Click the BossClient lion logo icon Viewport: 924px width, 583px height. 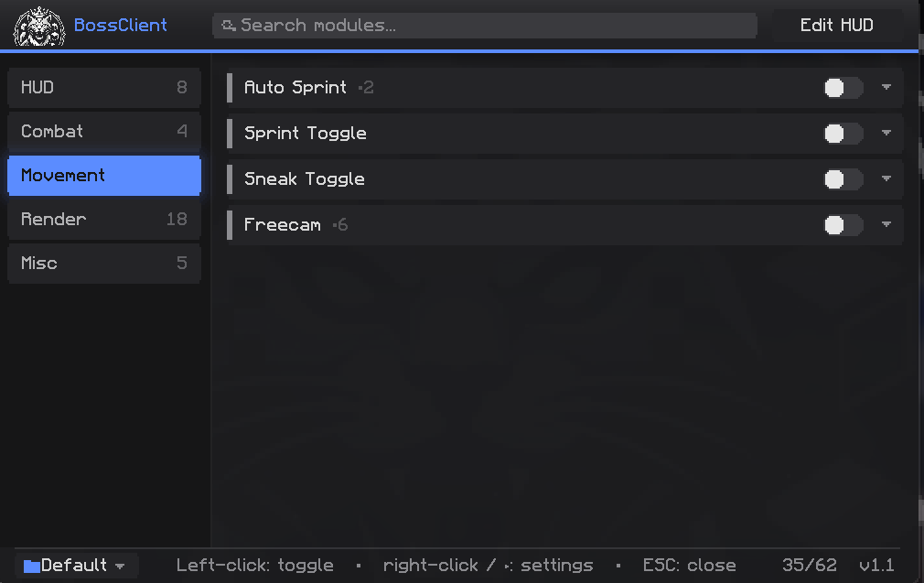tap(39, 27)
